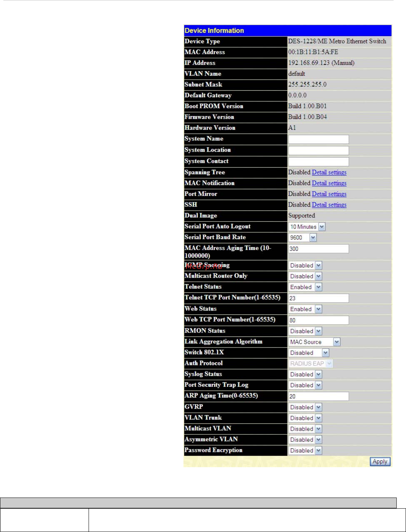406x532 pixels.
Task: Open Multicast VLAN dropdown
Action: (305, 429)
